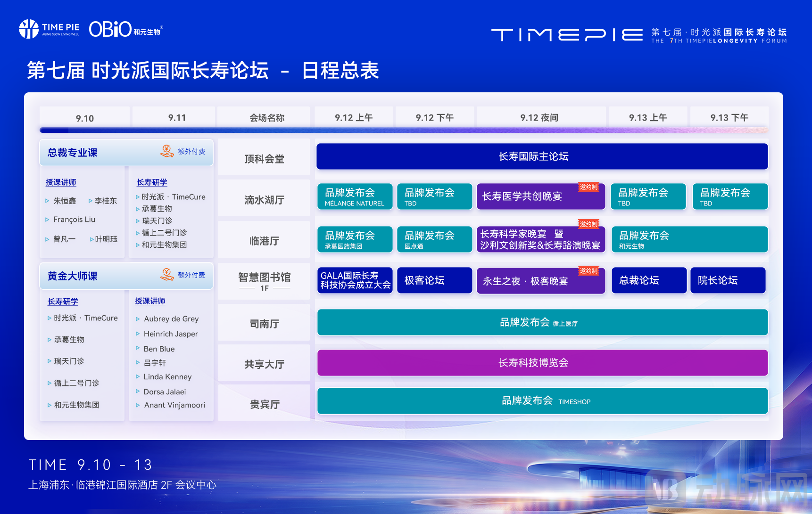Click 邀约制 badge on 永生之夜·极客晚宴
Image resolution: width=812 pixels, height=514 pixels.
coord(588,271)
